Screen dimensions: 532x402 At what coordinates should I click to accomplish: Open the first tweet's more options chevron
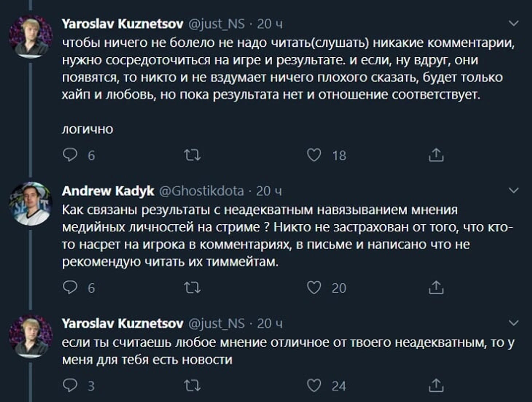tap(513, 24)
